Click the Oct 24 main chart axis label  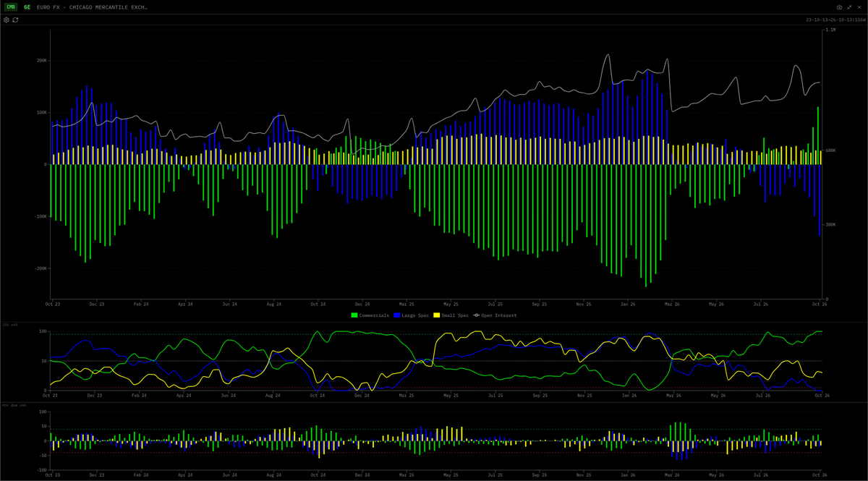pos(318,305)
